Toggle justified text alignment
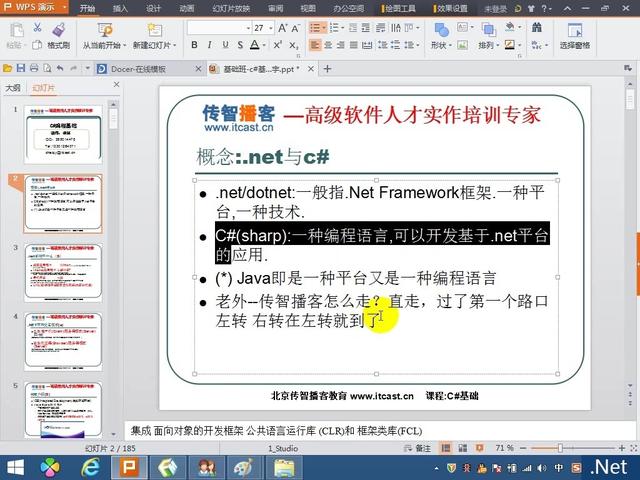 click(353, 45)
